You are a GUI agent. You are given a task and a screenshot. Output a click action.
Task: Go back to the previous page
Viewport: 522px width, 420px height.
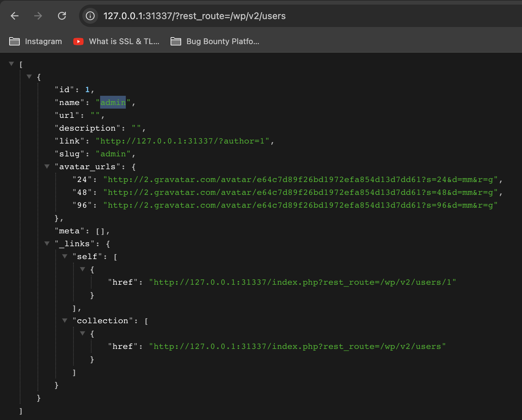point(14,16)
